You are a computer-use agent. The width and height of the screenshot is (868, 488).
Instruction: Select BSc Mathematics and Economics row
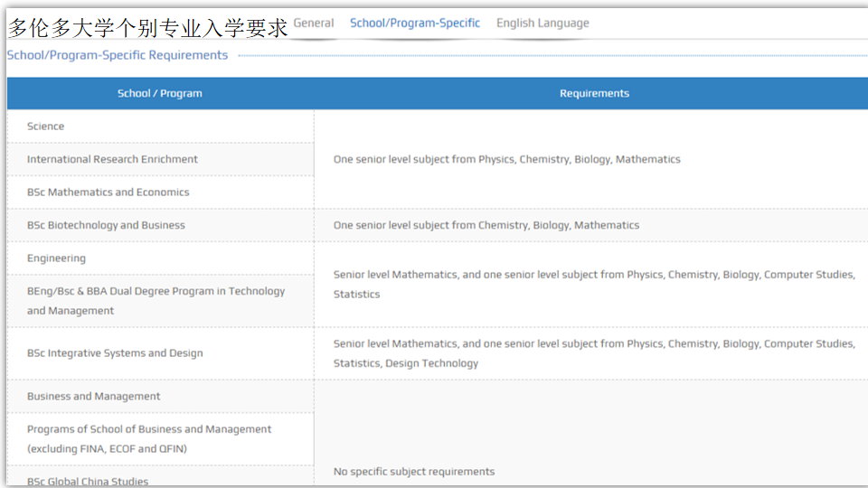coord(161,192)
